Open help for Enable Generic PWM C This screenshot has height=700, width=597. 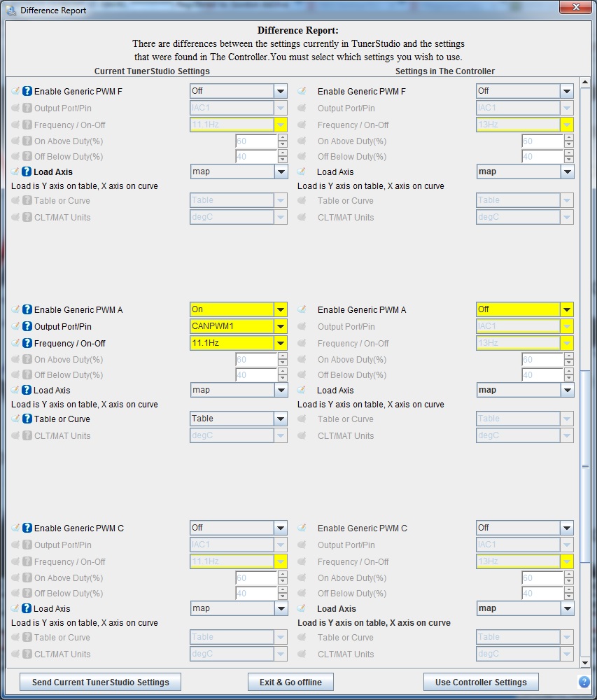tap(27, 528)
